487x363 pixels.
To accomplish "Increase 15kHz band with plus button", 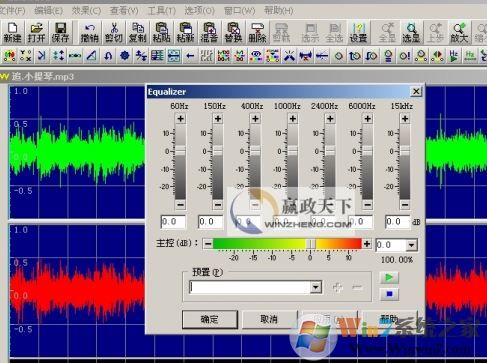I will pos(405,119).
